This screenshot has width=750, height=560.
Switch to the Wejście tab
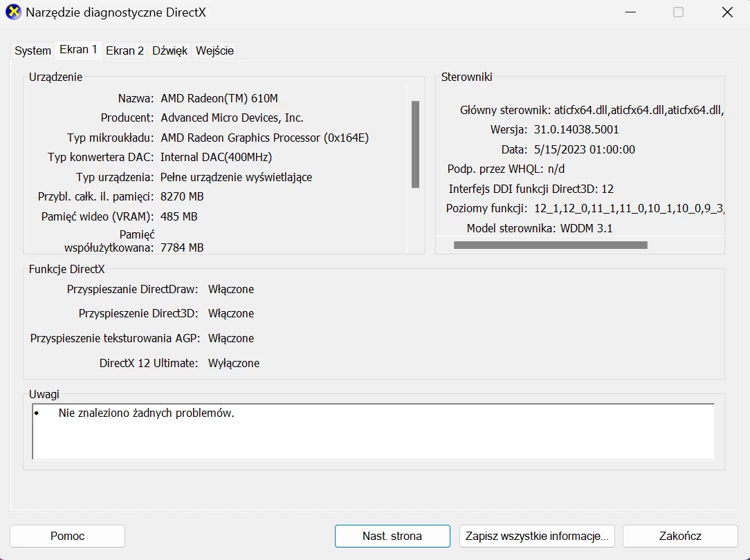[x=214, y=50]
